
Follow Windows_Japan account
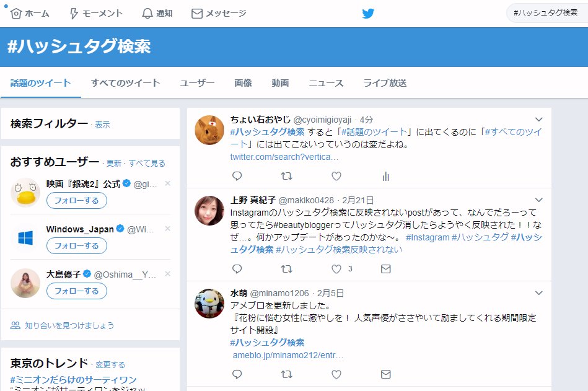click(x=76, y=246)
